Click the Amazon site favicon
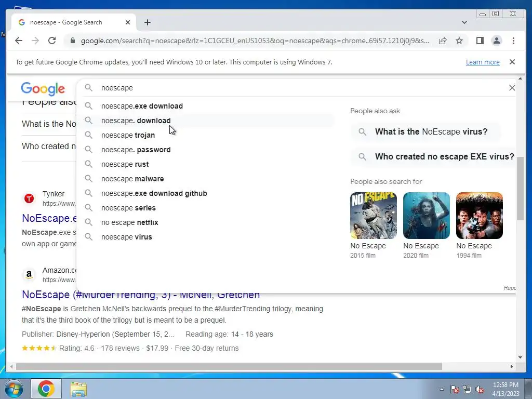The image size is (532, 399). tap(29, 275)
